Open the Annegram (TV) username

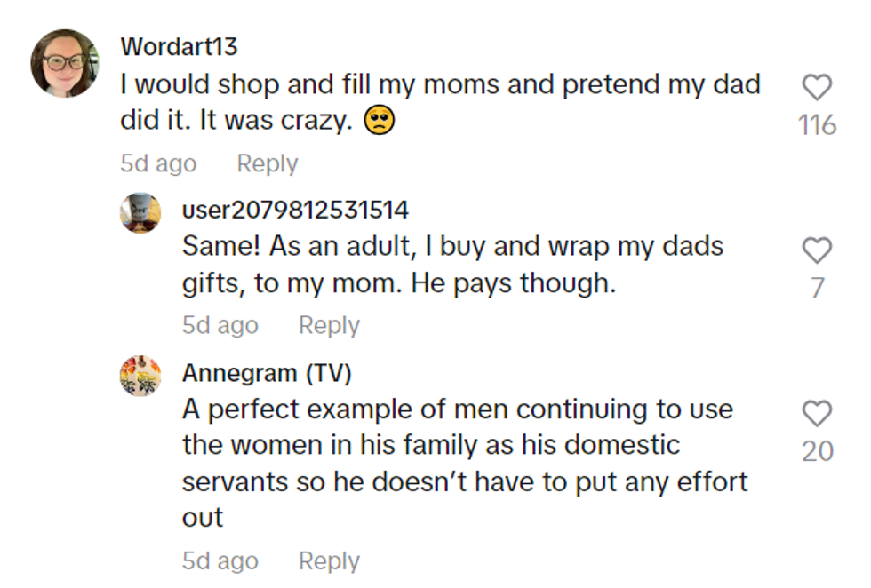[x=267, y=373]
